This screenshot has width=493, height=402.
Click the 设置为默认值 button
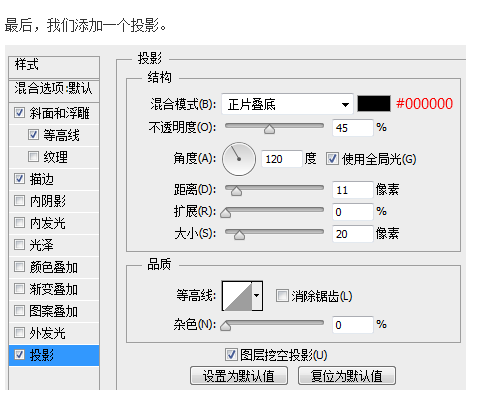(x=239, y=376)
